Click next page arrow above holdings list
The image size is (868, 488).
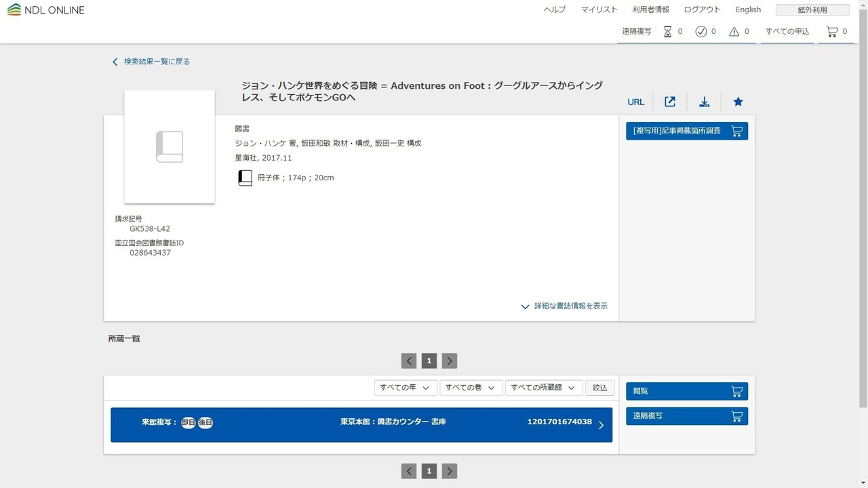coord(450,361)
